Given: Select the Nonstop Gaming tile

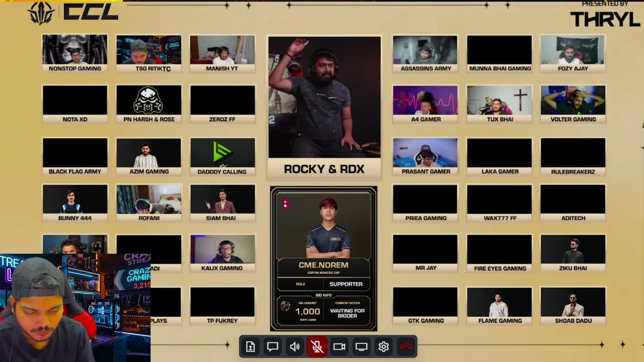Looking at the screenshot, I should [x=75, y=54].
